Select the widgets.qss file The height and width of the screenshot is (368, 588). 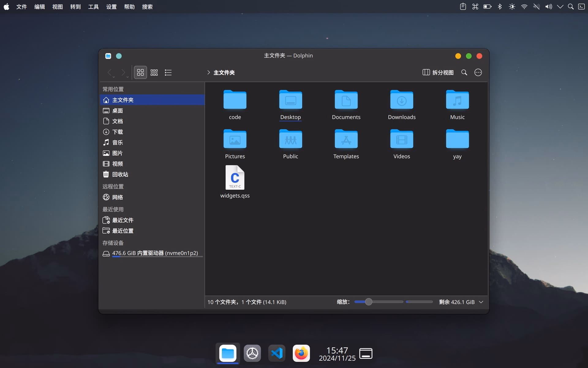235,182
